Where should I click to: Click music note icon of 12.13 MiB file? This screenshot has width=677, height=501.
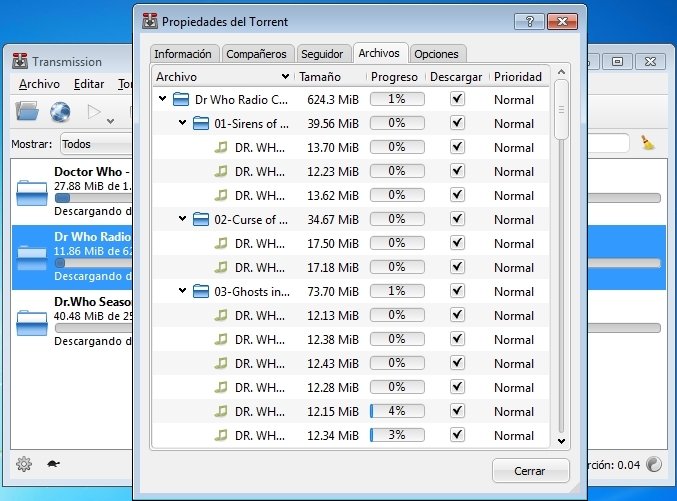(221, 315)
